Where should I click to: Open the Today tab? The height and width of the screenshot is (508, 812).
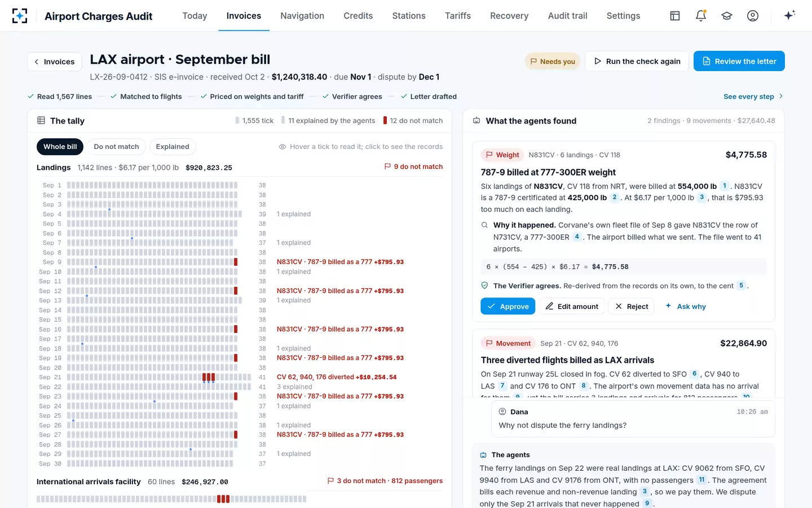click(x=195, y=16)
